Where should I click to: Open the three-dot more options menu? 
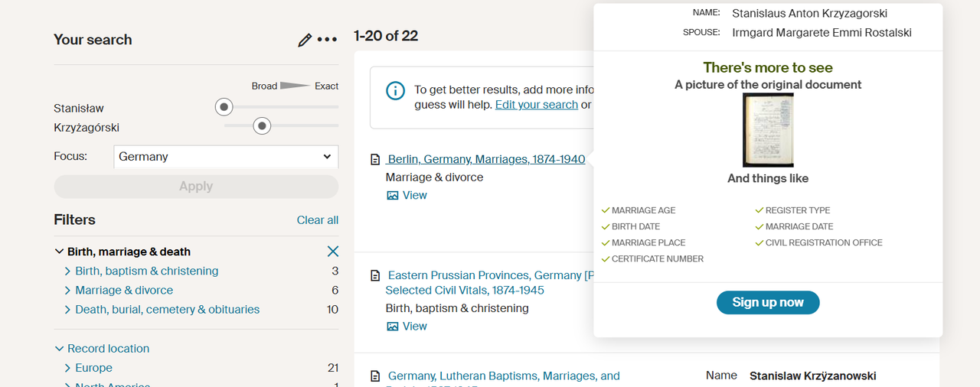click(x=327, y=40)
